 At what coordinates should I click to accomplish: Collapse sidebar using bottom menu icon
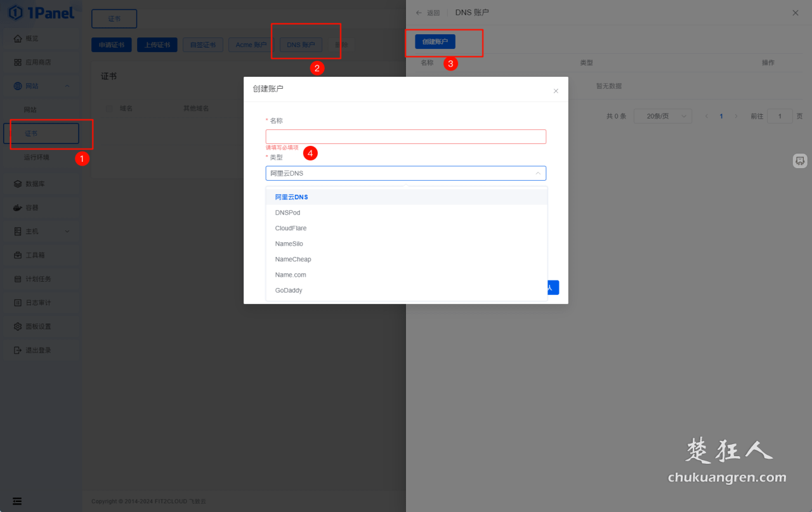coord(17,501)
